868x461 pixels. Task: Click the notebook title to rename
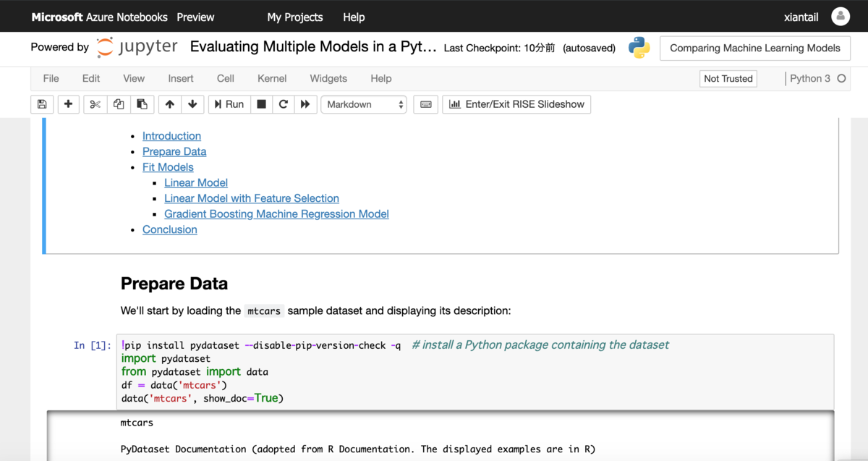click(x=313, y=47)
